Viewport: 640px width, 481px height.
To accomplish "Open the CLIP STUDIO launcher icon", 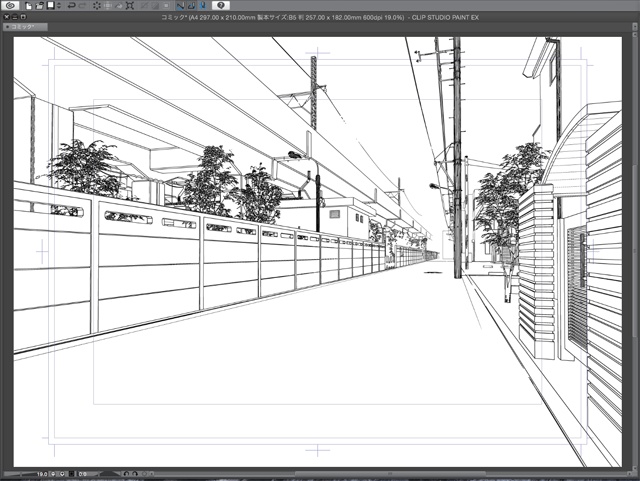I will (x=10, y=5).
